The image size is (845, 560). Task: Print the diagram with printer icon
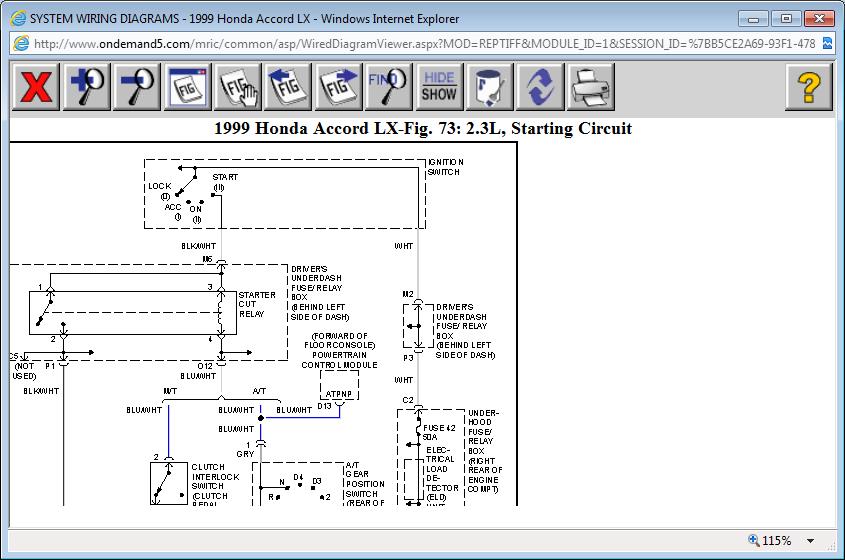590,87
